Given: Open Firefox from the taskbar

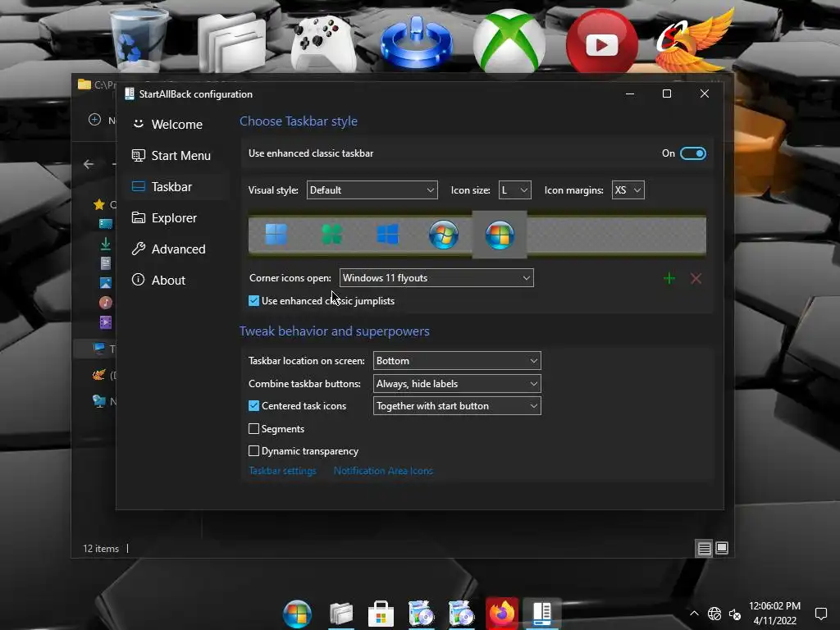Looking at the screenshot, I should [502, 614].
